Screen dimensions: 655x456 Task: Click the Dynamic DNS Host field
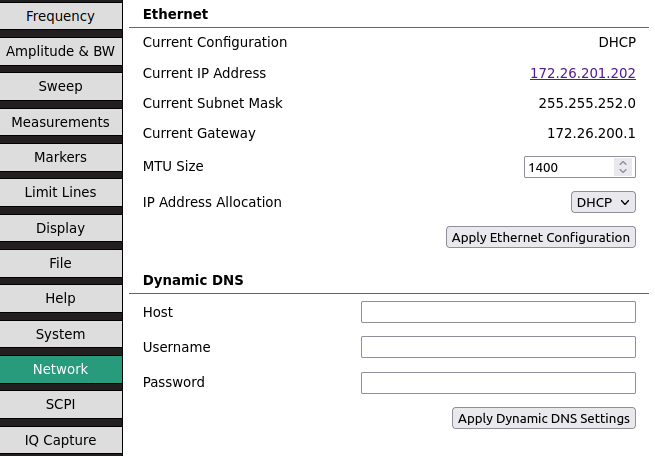click(x=498, y=313)
